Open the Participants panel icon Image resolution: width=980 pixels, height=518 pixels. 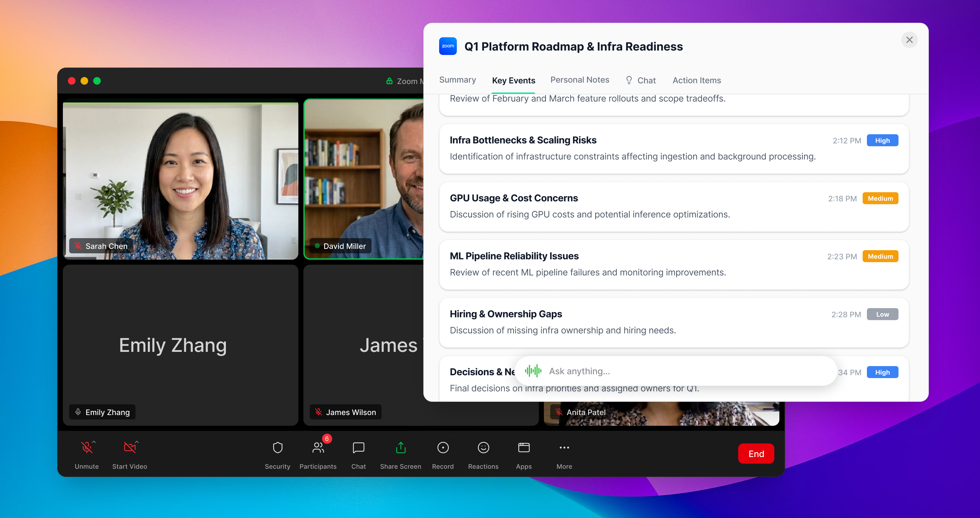318,448
